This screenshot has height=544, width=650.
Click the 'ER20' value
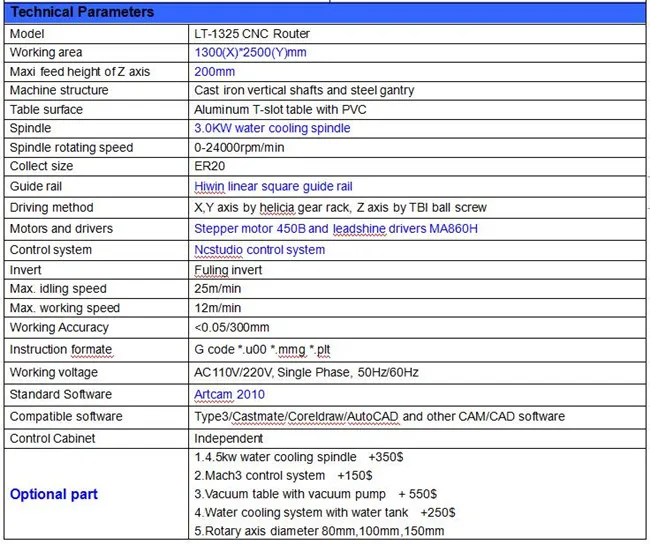[210, 166]
